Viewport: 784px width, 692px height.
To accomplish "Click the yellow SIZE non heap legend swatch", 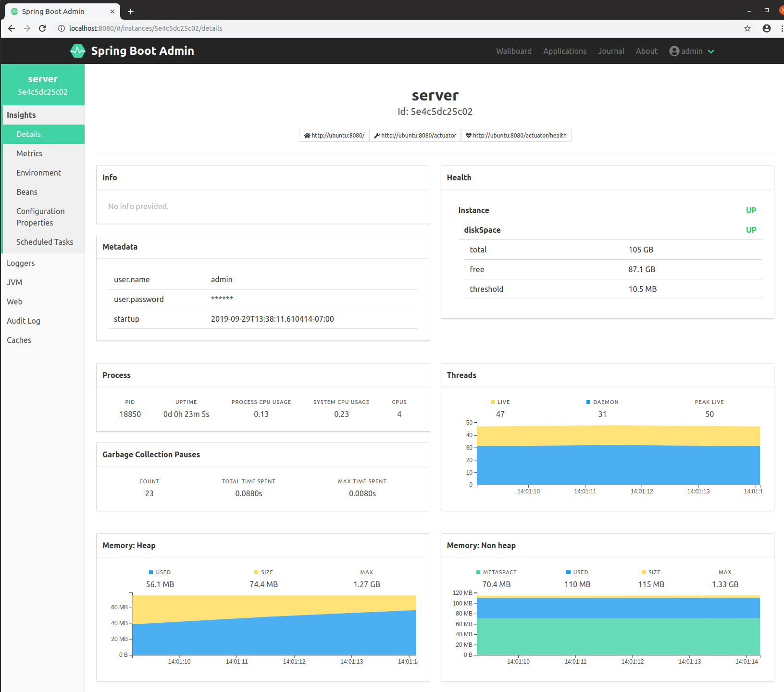I will click(644, 572).
